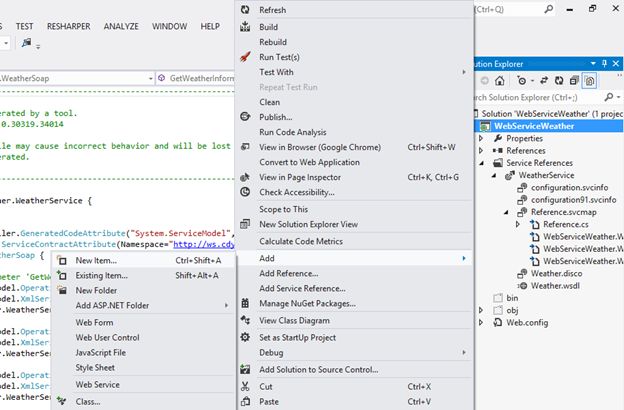This screenshot has width=624, height=410.
Task: Collapse the Reference.svcmap node
Action: [x=506, y=213]
